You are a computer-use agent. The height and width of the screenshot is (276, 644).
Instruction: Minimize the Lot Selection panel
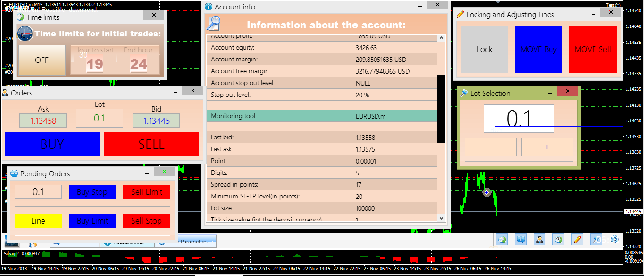pos(550,93)
